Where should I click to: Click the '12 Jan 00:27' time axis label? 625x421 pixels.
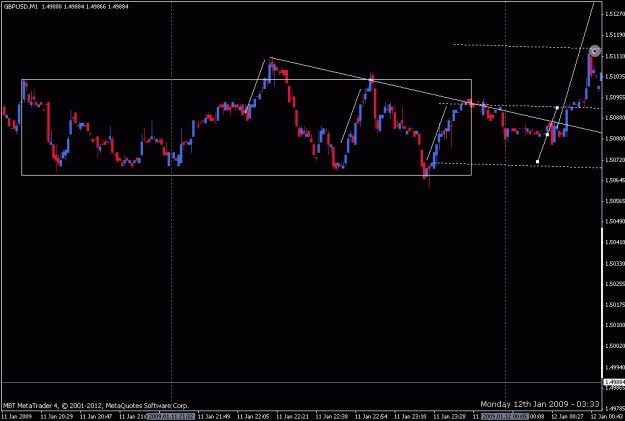coord(567,417)
